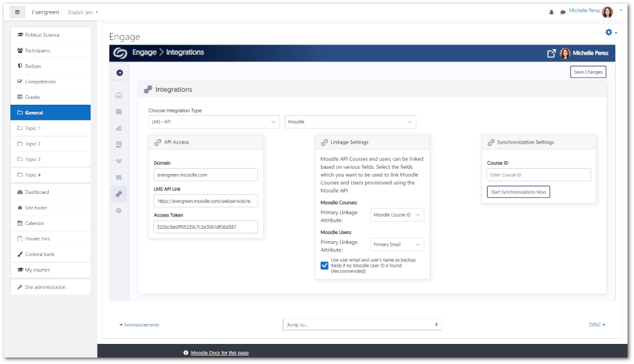
Task: Click the Domain input field
Action: tap(206, 175)
